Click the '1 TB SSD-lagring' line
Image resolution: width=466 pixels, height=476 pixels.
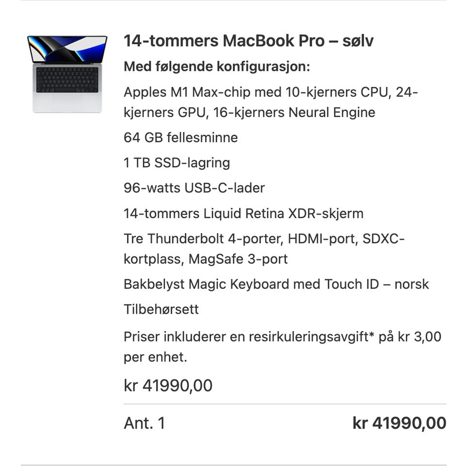pos(177,163)
